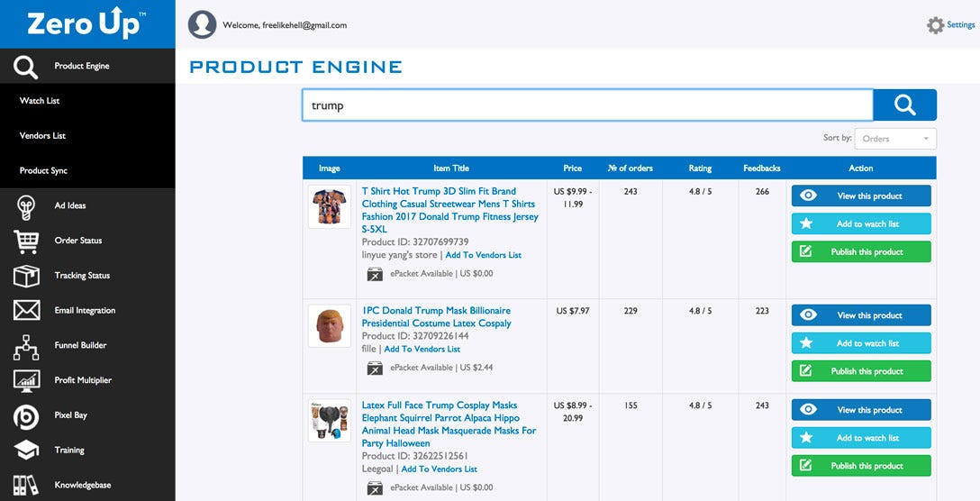Open the Profit Multiplier chart icon
This screenshot has height=501, width=980.
26,381
